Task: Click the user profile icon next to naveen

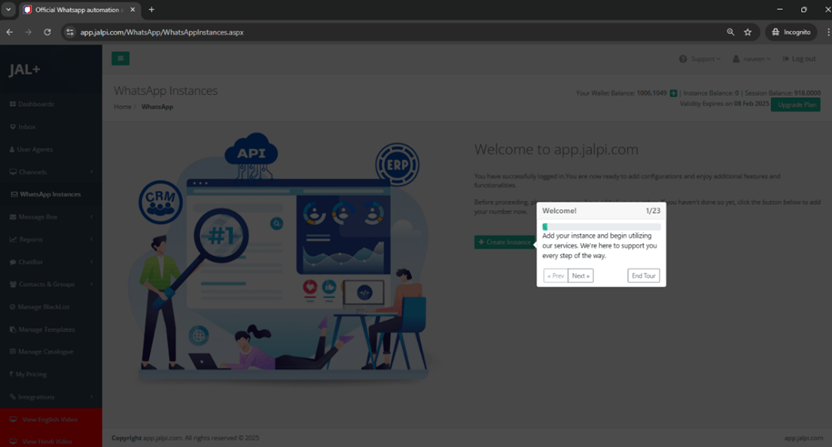Action: [736, 59]
